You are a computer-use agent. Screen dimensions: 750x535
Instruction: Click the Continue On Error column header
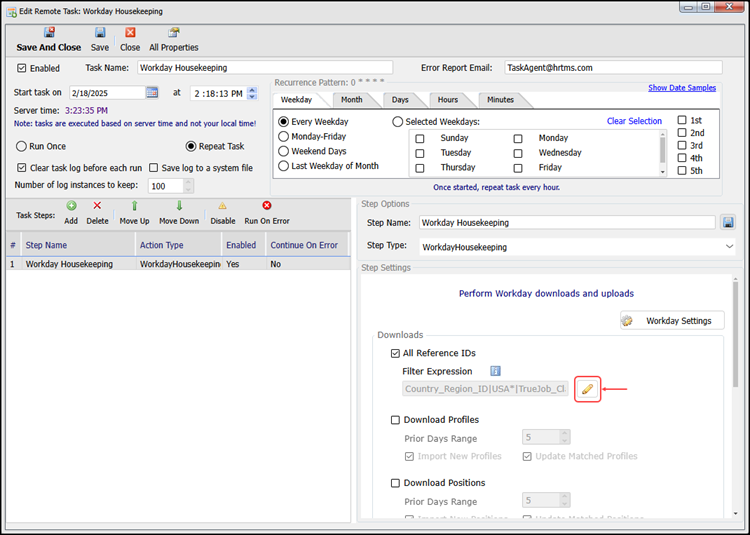(307, 245)
